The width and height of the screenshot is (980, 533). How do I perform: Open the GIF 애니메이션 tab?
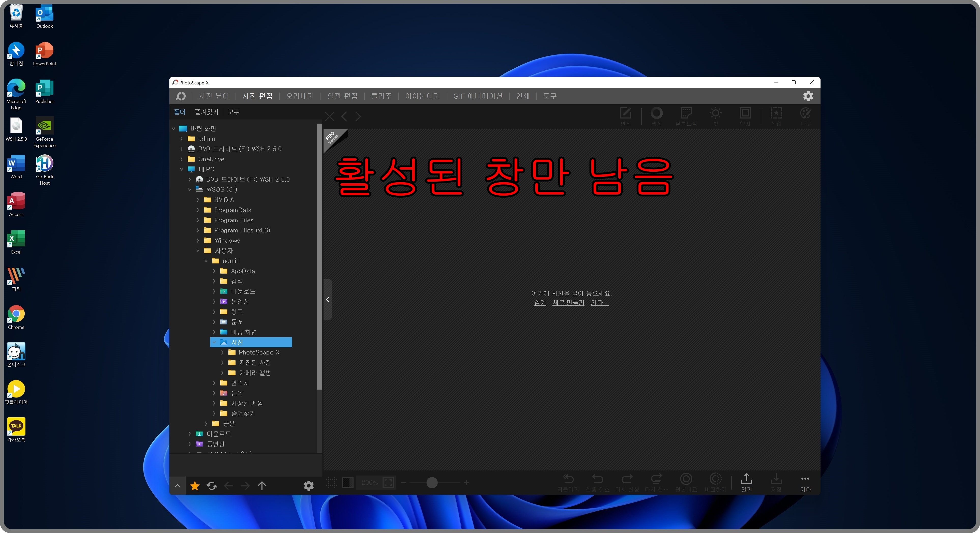point(477,96)
